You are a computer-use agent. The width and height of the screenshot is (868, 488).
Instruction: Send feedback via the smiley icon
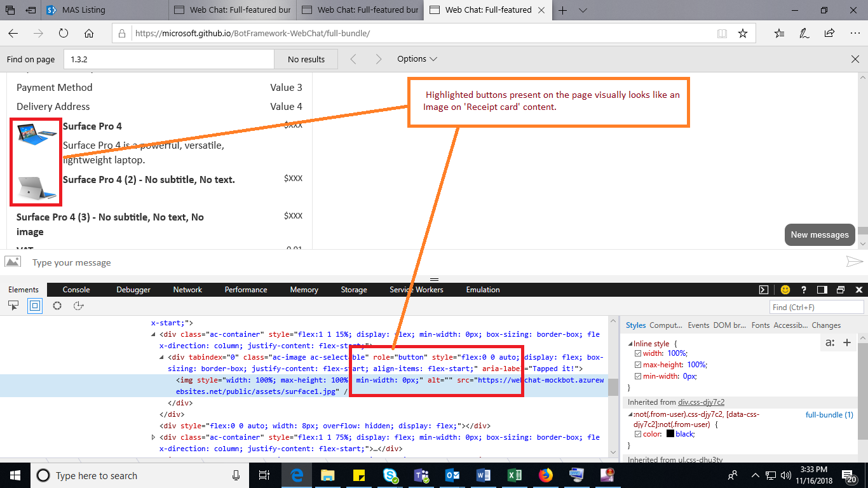pyautogui.click(x=785, y=290)
